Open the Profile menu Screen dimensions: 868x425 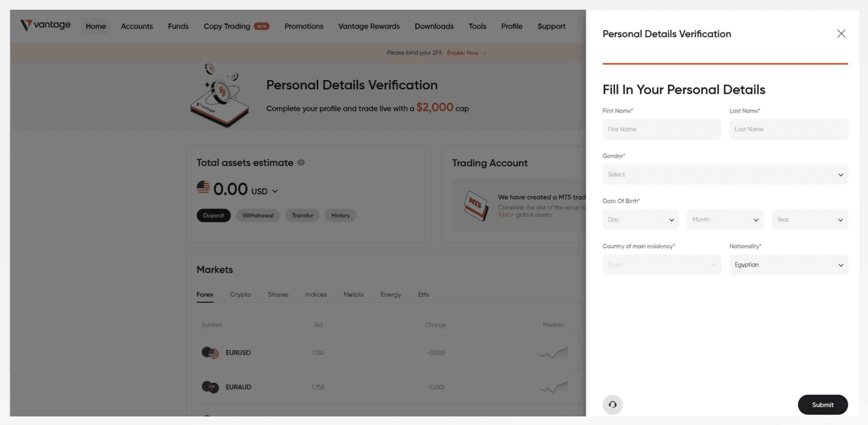click(511, 26)
